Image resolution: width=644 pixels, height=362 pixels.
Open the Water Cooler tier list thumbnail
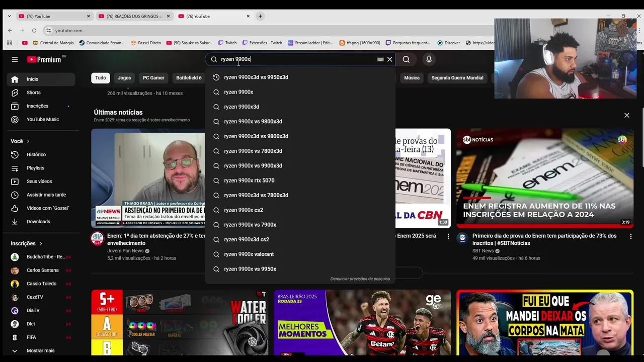180,322
